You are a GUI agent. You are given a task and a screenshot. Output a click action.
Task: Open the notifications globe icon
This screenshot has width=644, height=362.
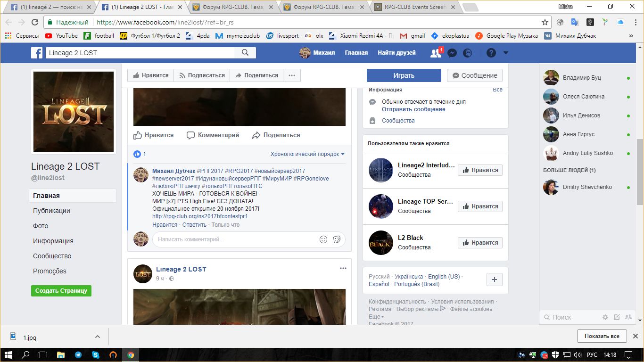467,53
